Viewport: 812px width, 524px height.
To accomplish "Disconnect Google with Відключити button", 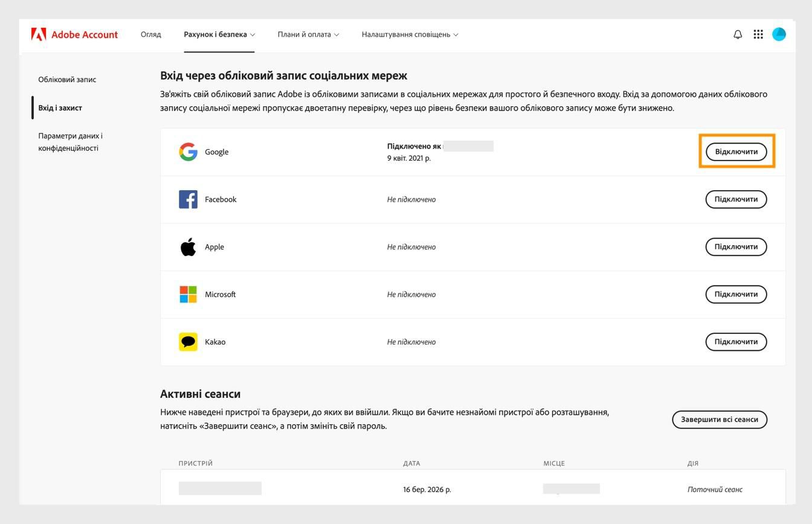I will pos(736,152).
